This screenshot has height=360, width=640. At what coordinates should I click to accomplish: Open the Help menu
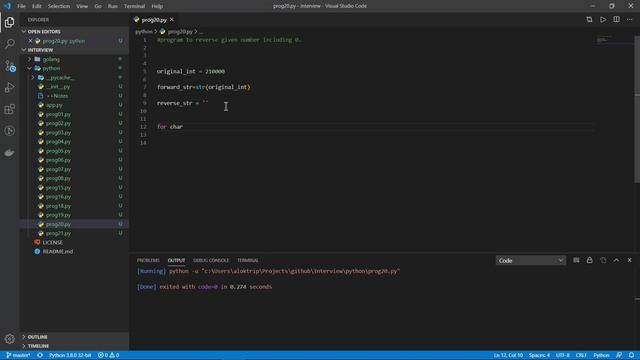pos(157,6)
